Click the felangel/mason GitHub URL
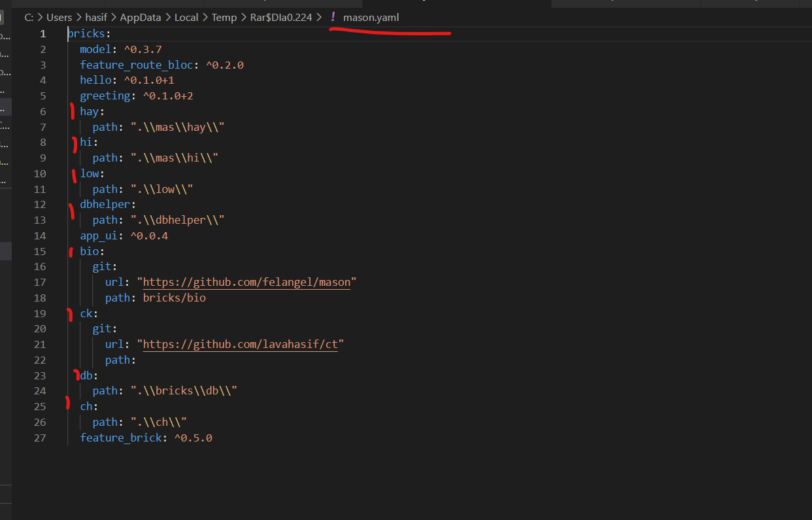Image resolution: width=812 pixels, height=520 pixels. point(246,282)
